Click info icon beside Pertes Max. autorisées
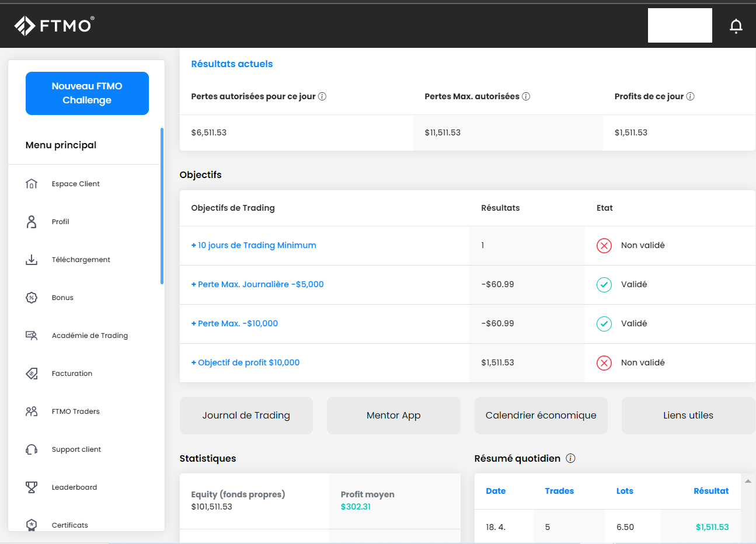The width and height of the screenshot is (756, 544). point(526,96)
